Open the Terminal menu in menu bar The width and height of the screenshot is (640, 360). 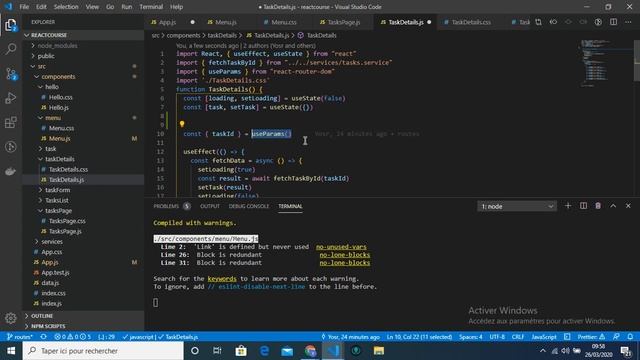(x=151, y=7)
